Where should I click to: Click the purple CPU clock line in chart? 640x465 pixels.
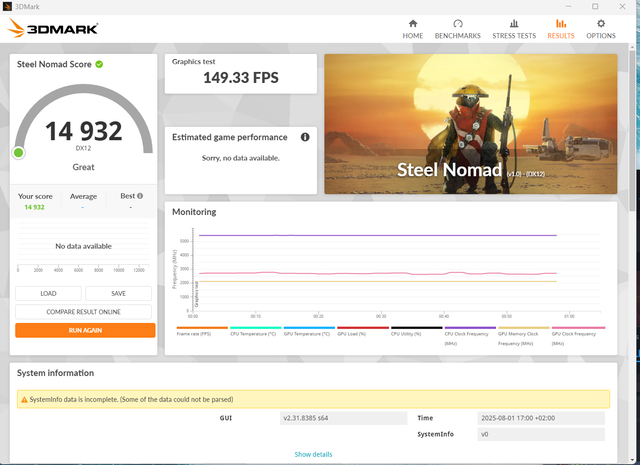click(x=378, y=236)
